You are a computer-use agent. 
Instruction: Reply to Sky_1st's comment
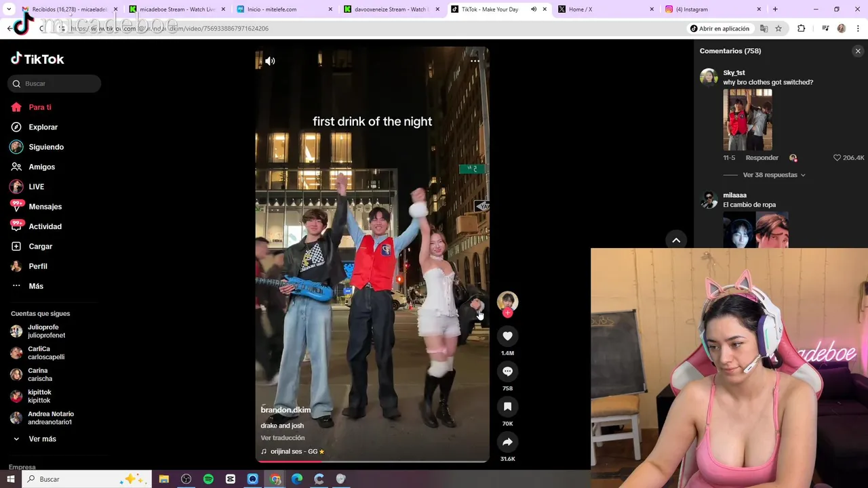(x=762, y=157)
